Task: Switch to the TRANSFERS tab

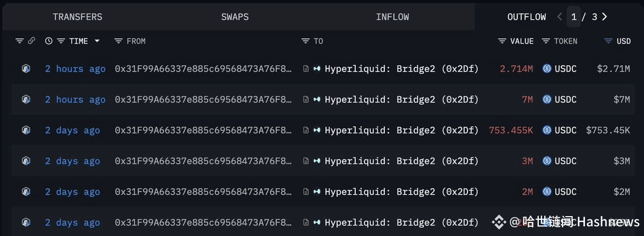Action: point(77,17)
